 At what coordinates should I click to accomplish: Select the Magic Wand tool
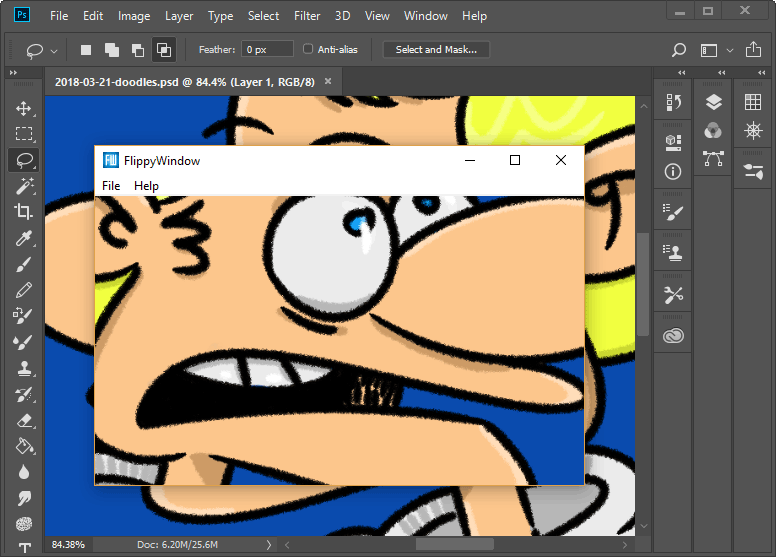(x=24, y=186)
